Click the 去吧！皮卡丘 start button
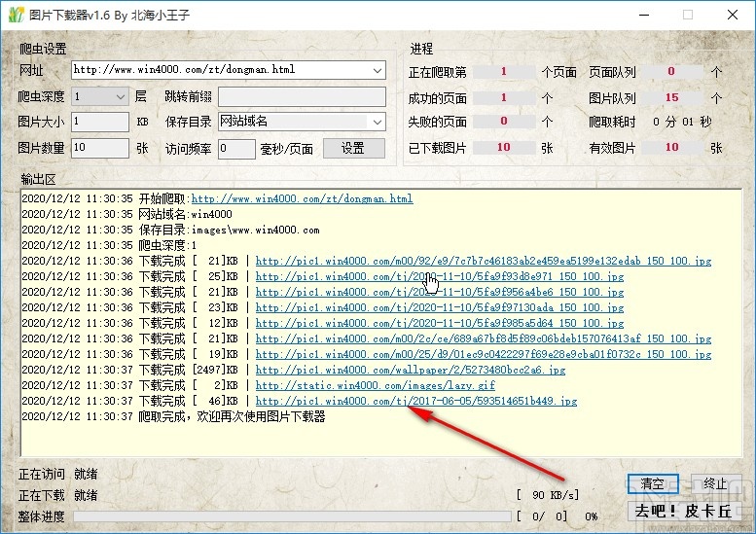 coord(684,511)
